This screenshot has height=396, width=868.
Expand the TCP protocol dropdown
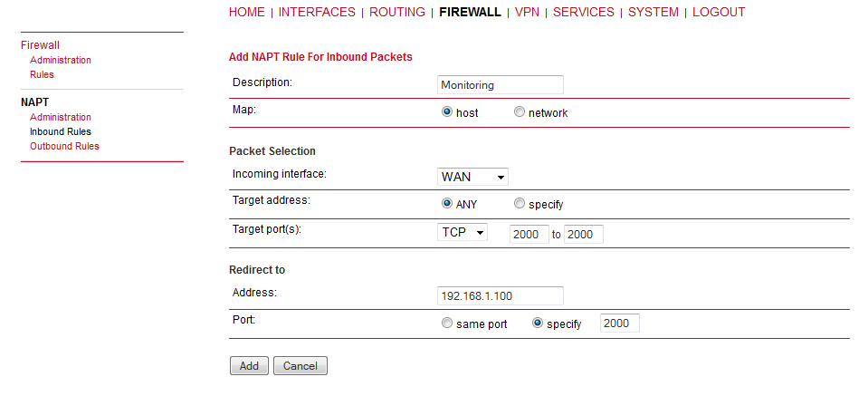[x=463, y=233]
